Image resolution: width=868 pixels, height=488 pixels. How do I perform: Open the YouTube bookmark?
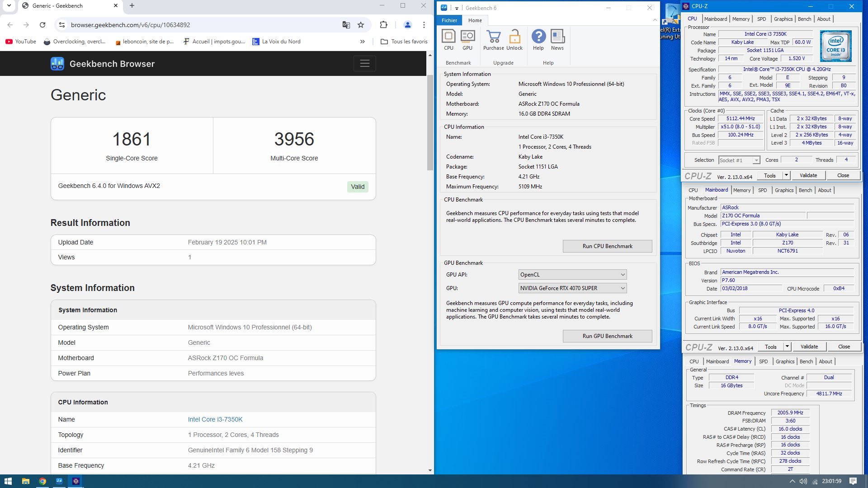click(21, 42)
